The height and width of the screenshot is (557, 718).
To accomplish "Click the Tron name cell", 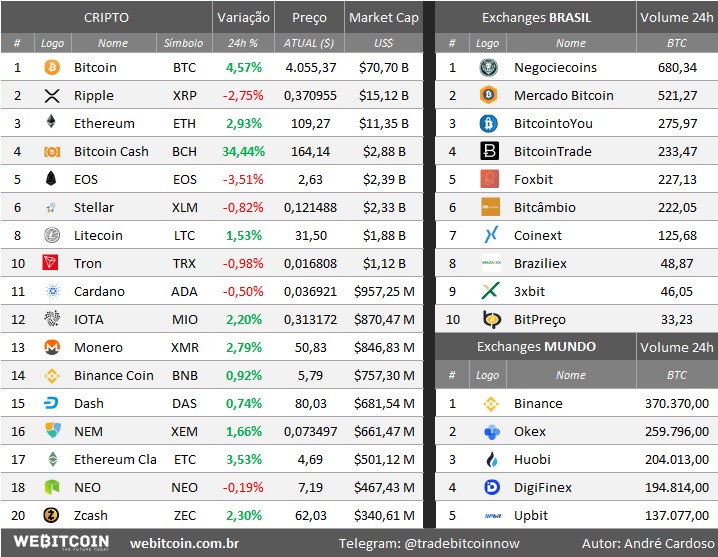I will pyautogui.click(x=87, y=263).
